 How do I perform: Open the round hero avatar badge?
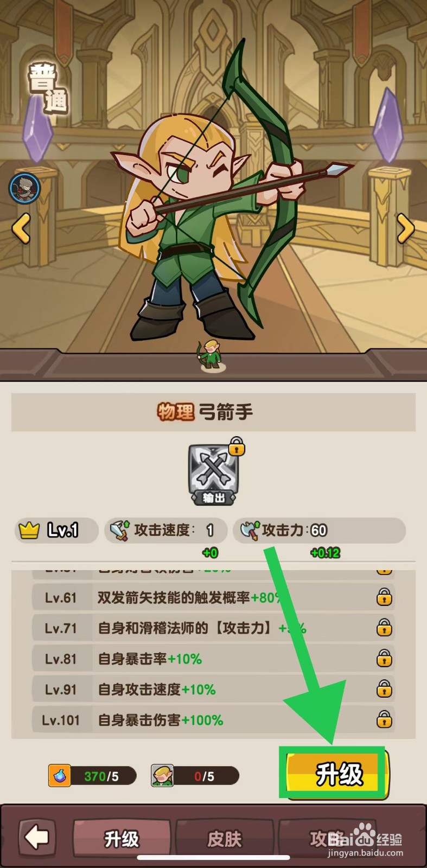[24, 188]
